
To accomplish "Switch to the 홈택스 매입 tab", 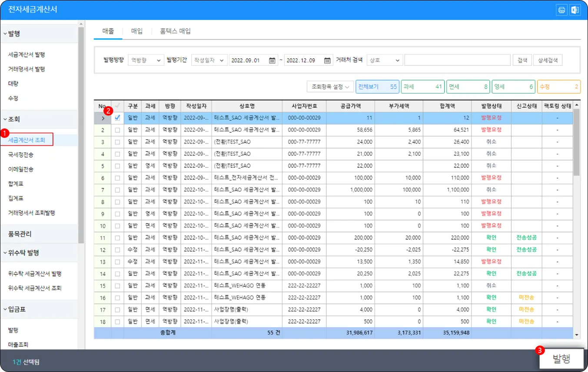I will (x=175, y=31).
